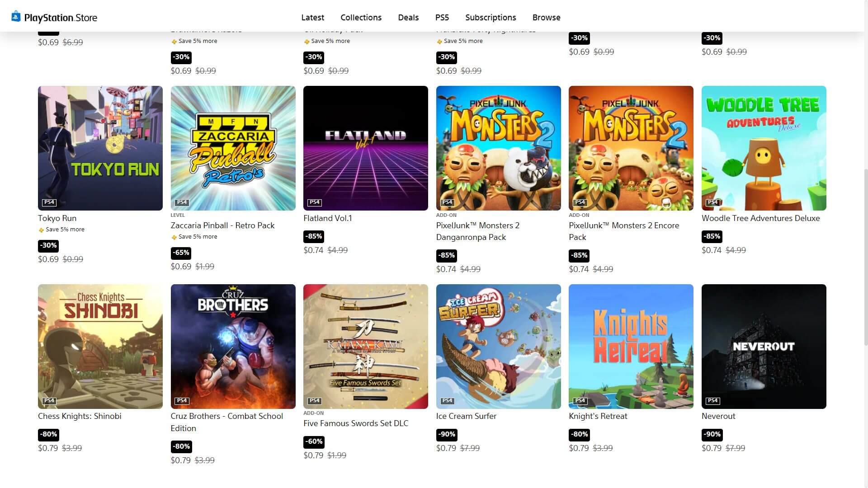The image size is (868, 488).
Task: Click the PS Plus icon under Zaccaria Pinball
Action: pyautogui.click(x=174, y=237)
